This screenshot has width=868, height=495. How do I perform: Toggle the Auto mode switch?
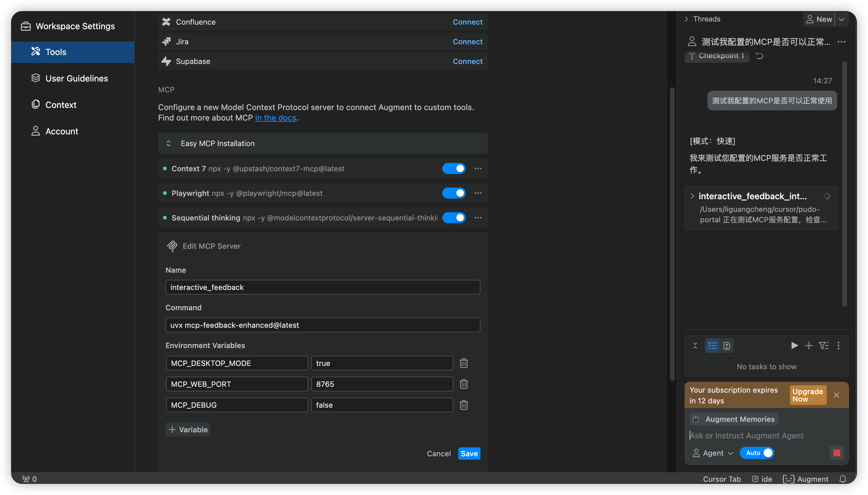pos(757,453)
